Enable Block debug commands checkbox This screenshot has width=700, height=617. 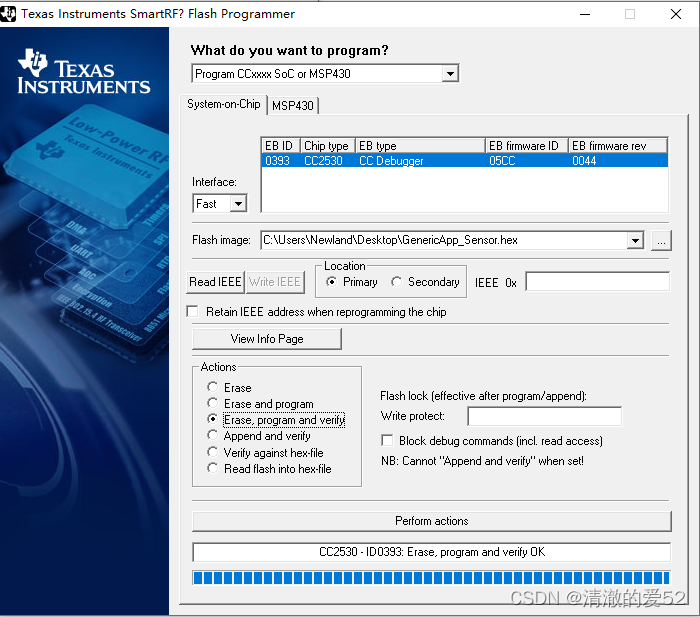tap(387, 441)
